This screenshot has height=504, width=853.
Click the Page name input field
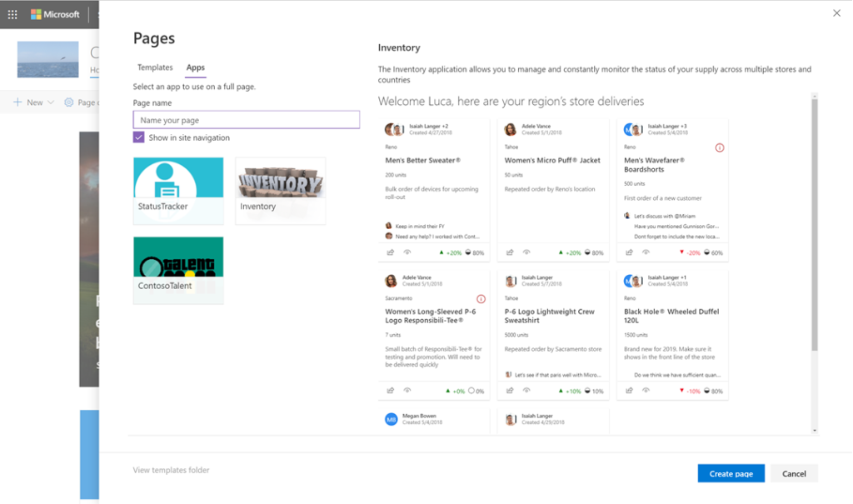pyautogui.click(x=246, y=120)
